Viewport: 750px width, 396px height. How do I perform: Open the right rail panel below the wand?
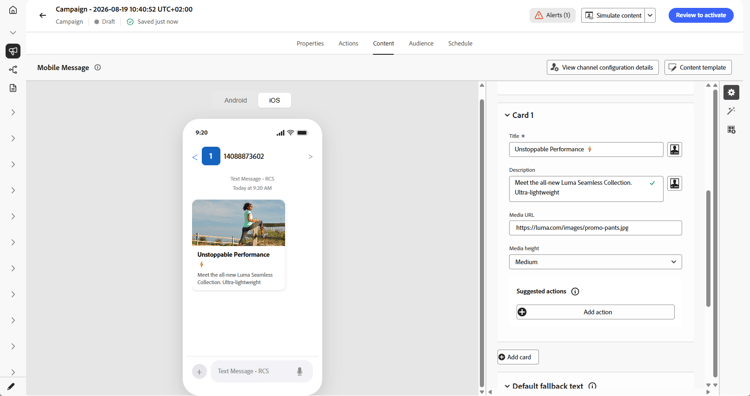(x=731, y=130)
